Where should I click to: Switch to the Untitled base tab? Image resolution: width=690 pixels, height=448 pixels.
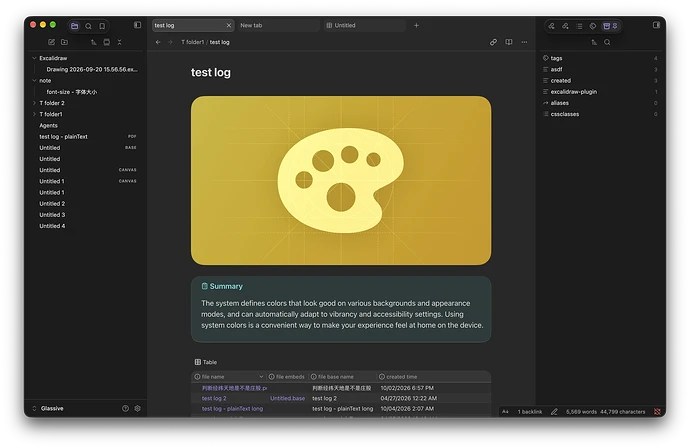(x=364, y=26)
